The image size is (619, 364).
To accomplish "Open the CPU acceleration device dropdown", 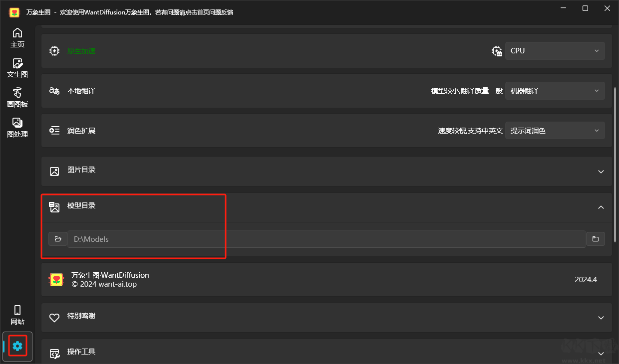I will 555,50.
